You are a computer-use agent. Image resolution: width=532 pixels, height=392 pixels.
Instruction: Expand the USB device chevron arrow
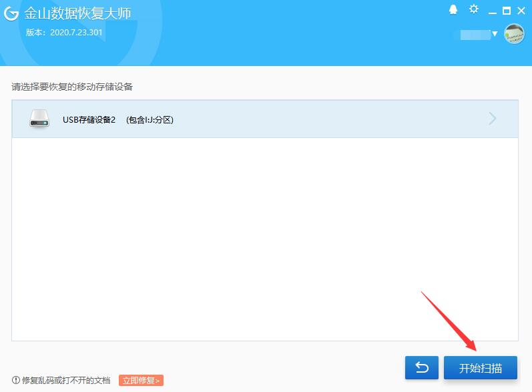click(x=493, y=119)
